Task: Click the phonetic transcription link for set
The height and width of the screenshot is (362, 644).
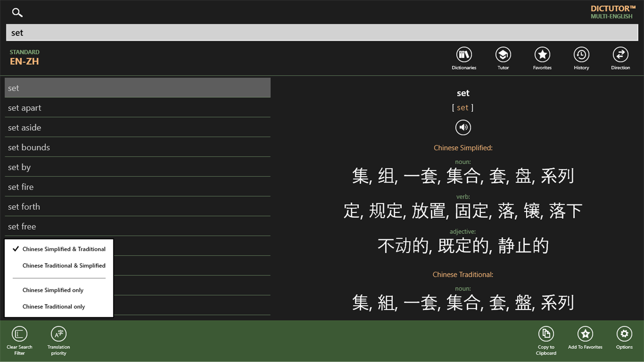Action: tap(463, 107)
